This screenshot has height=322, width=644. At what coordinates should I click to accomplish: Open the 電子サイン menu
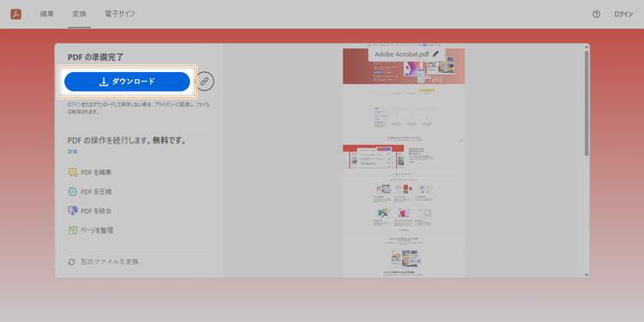(x=119, y=14)
